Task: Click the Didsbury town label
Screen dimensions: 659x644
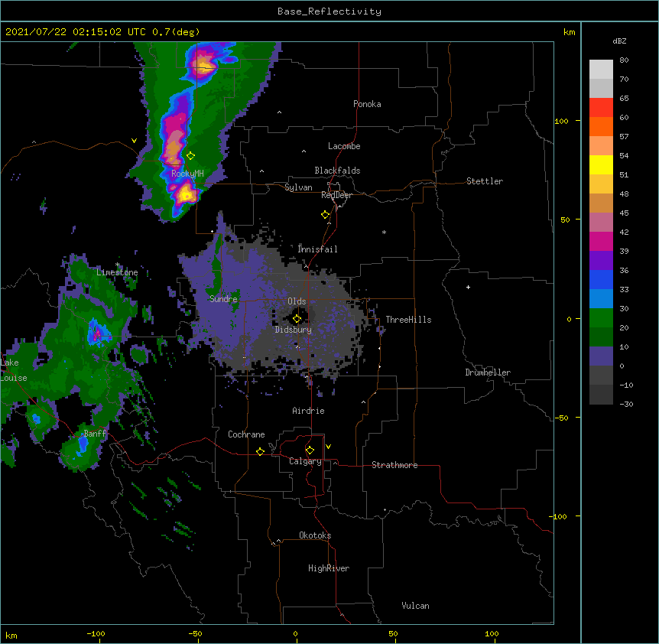Action: point(294,330)
